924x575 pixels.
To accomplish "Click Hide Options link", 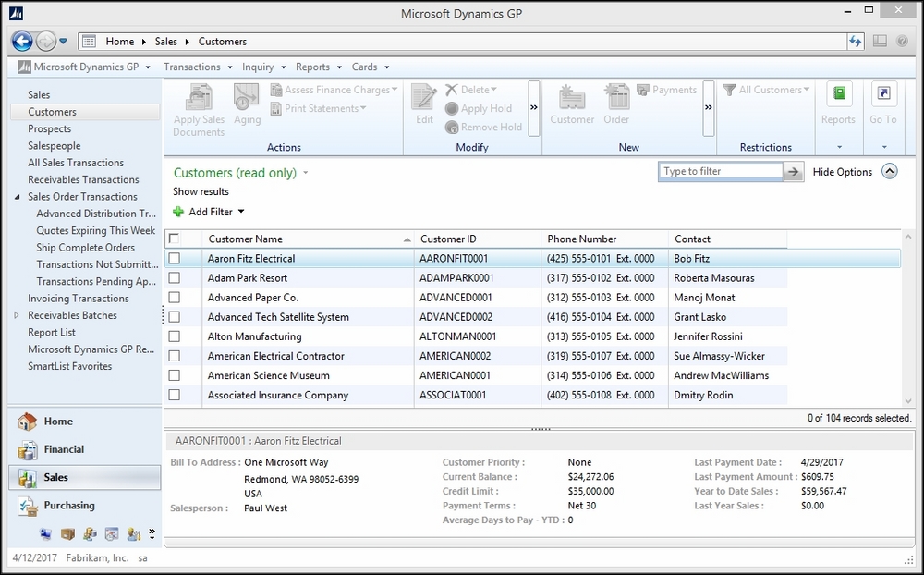I will click(x=843, y=172).
